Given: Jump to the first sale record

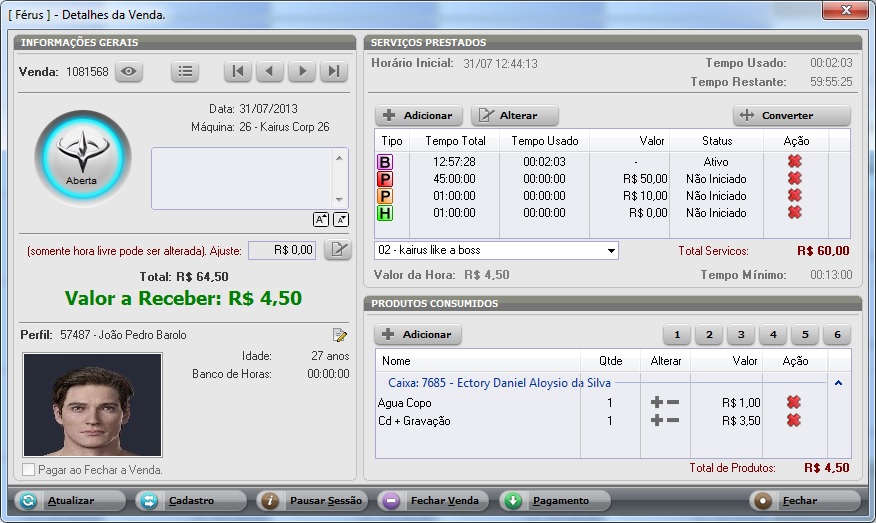Looking at the screenshot, I should coord(238,72).
